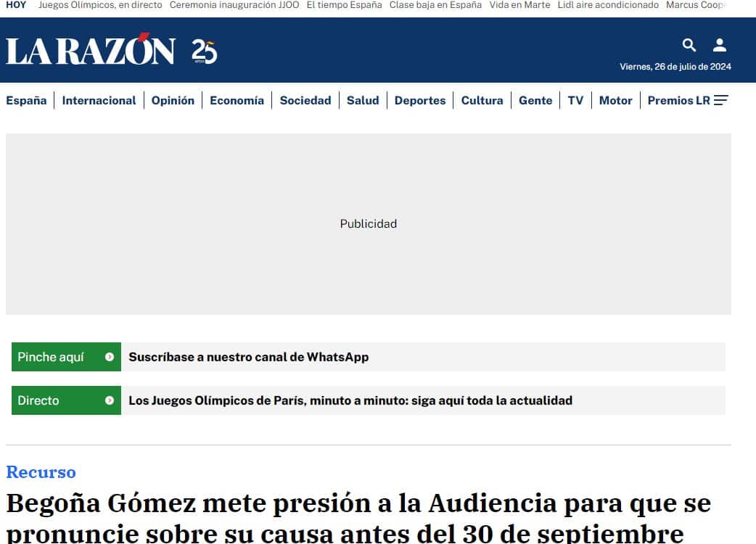
Task: Select the TV section
Action: 575,100
